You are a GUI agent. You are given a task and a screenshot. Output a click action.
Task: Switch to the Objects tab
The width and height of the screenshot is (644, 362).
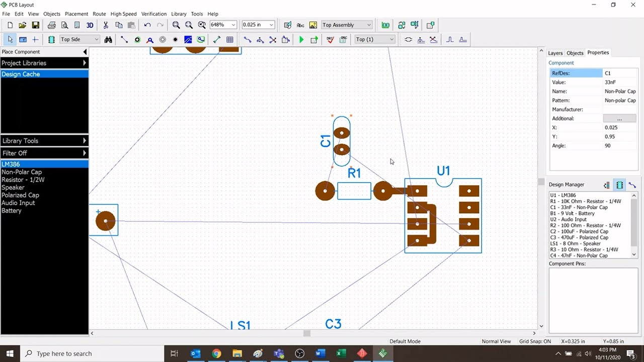click(x=575, y=53)
